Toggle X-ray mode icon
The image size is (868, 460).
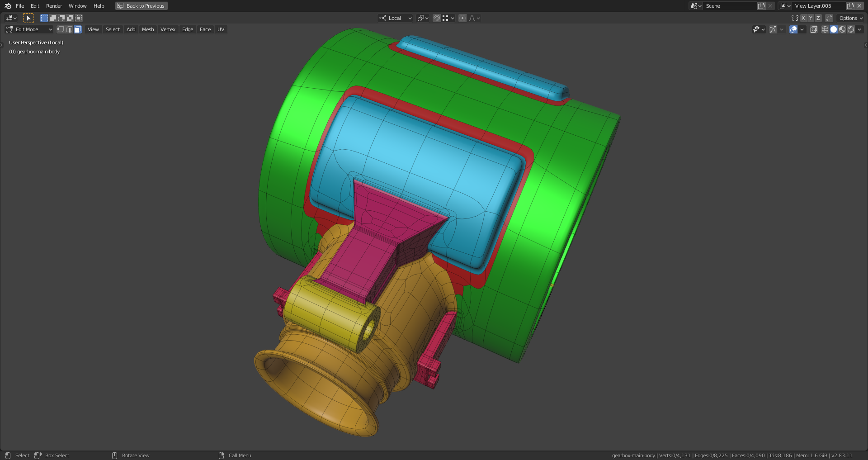(x=813, y=29)
